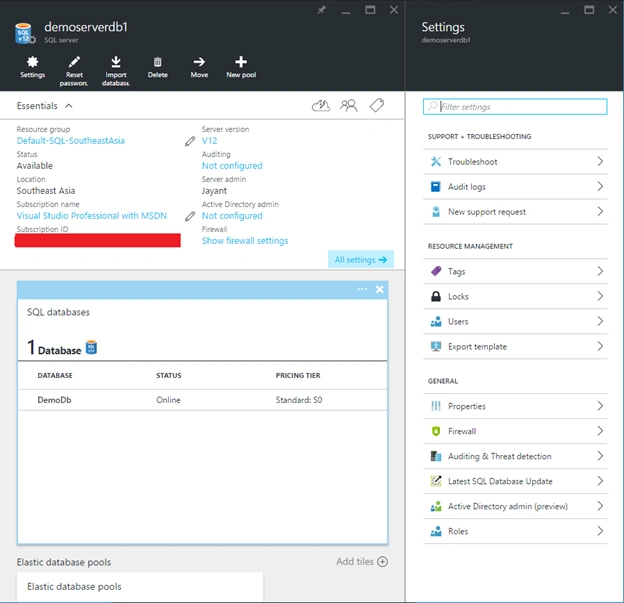
Task: Click the cloud quick start icon
Action: click(321, 105)
